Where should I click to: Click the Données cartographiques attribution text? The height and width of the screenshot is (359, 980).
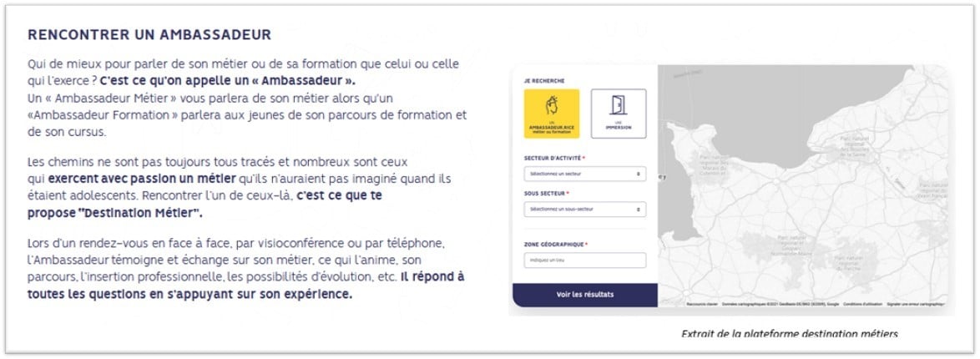pos(780,304)
